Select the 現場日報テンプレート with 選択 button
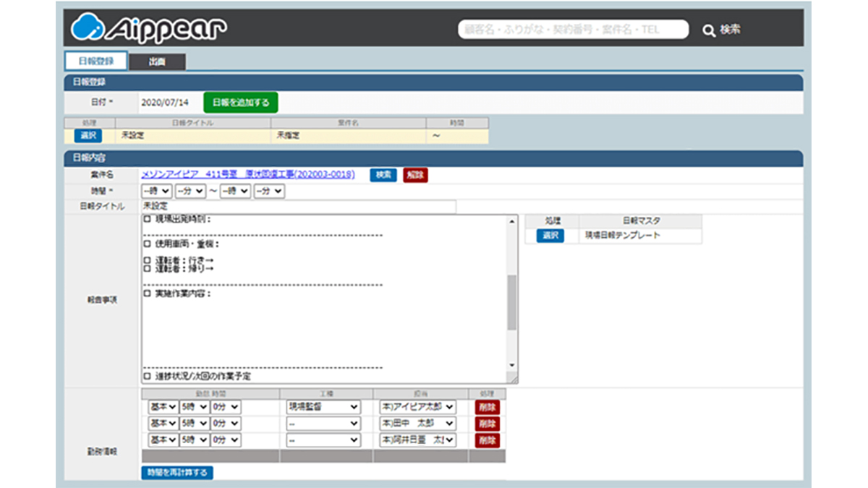Image resolution: width=868 pixels, height=488 pixels. [x=550, y=236]
